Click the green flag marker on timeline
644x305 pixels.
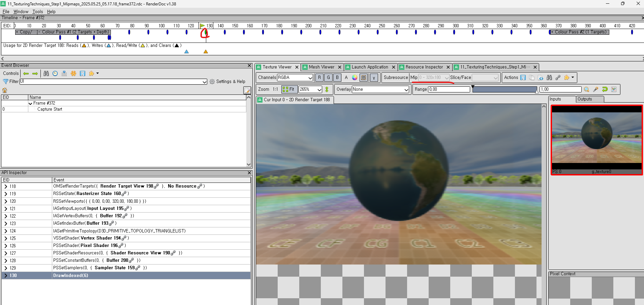202,26
